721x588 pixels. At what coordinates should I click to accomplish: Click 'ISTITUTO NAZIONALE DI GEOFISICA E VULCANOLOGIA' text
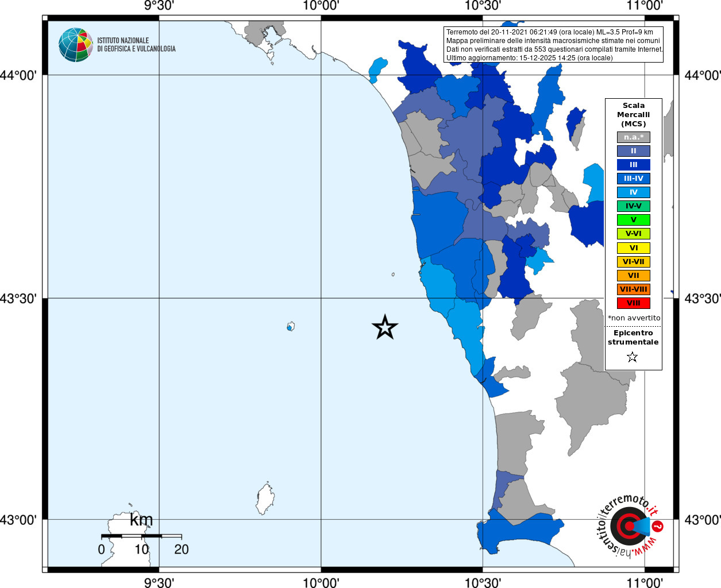[136, 45]
